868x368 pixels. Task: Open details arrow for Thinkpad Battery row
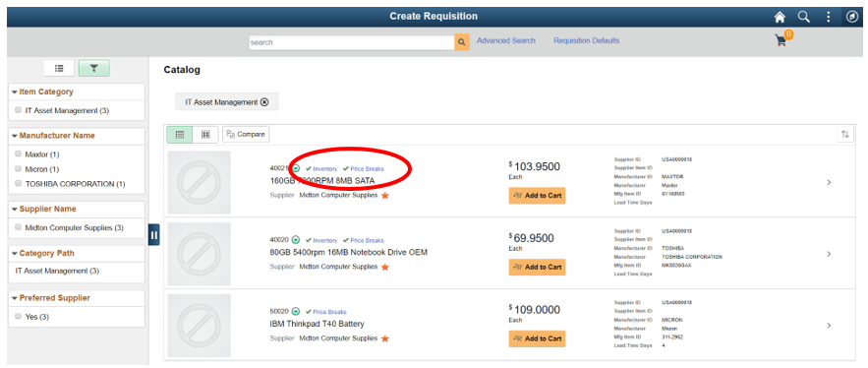click(x=829, y=326)
